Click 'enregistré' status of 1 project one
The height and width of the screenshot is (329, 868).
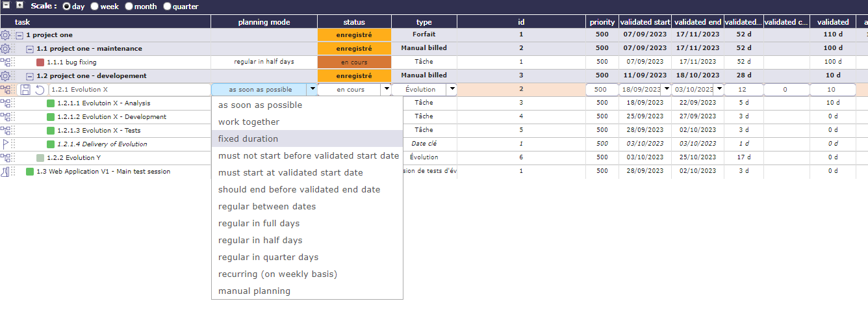(x=355, y=35)
